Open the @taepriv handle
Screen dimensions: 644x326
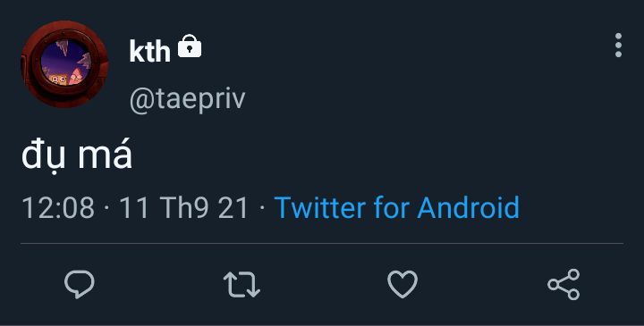point(187,99)
